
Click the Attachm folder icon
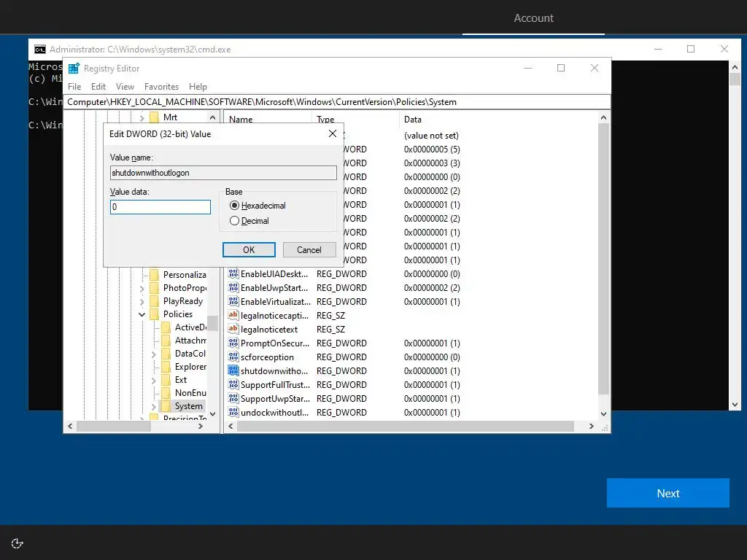coord(166,341)
